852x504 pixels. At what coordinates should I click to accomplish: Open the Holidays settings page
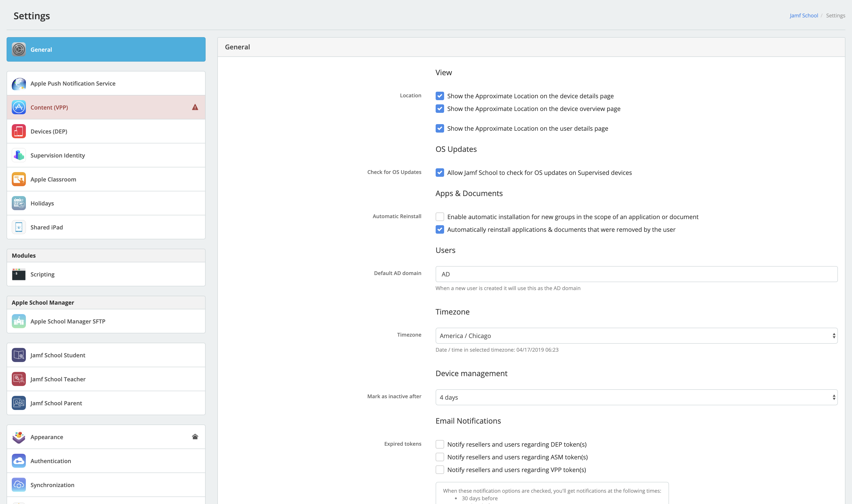106,203
